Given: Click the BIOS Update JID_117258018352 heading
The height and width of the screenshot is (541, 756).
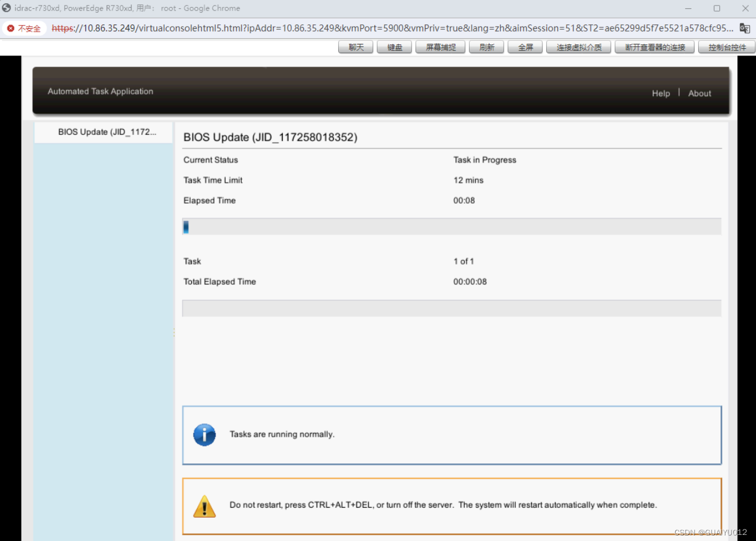Looking at the screenshot, I should [270, 138].
